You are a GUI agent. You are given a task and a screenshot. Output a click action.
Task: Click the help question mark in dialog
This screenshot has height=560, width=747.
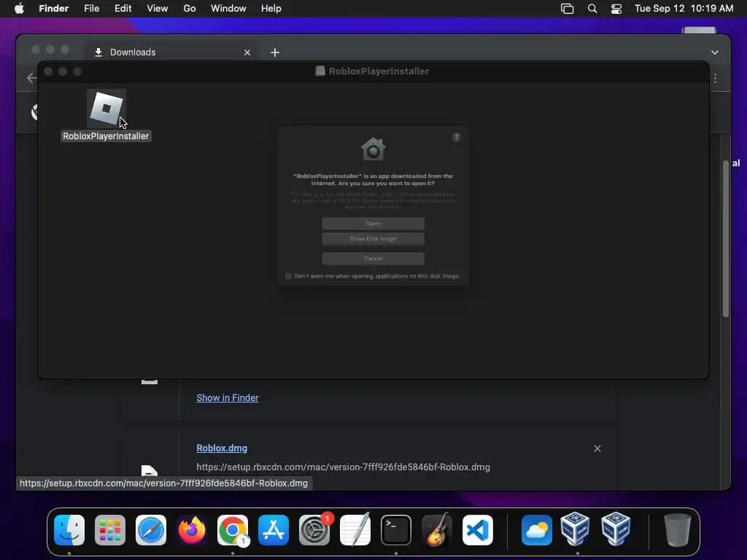click(x=457, y=137)
